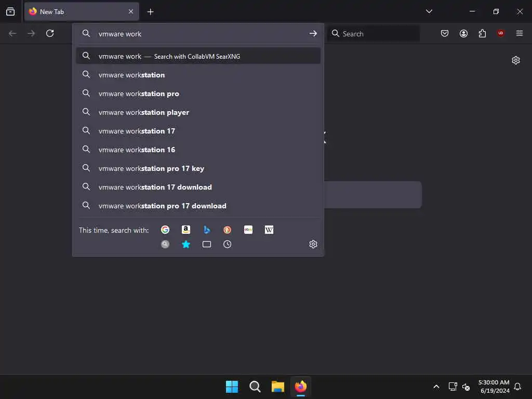This screenshot has width=532, height=399.
Task: Select suggestion vmware workstation 17
Action: tap(198, 131)
